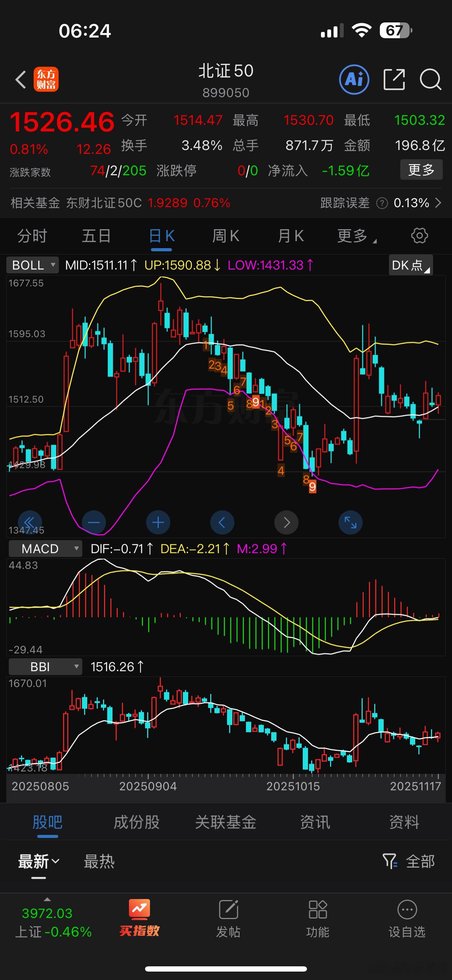Tap the 跟踪误差 question mark icon

382,203
